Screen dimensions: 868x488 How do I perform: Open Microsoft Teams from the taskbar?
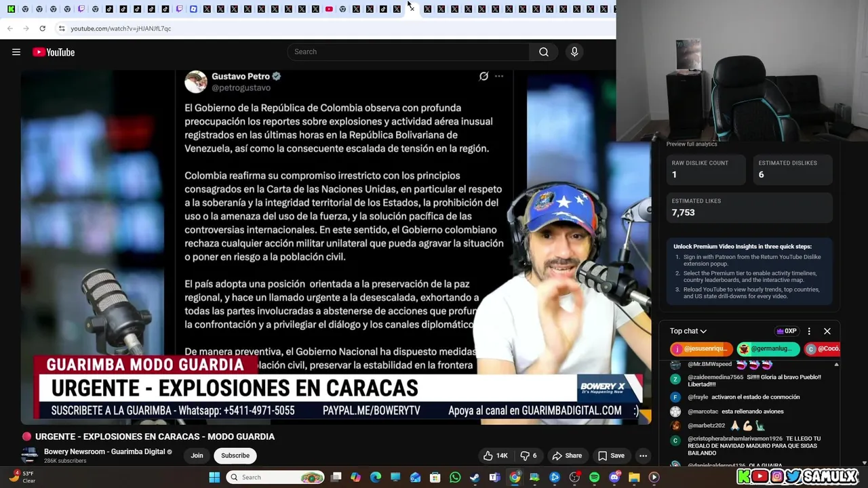[495, 477]
